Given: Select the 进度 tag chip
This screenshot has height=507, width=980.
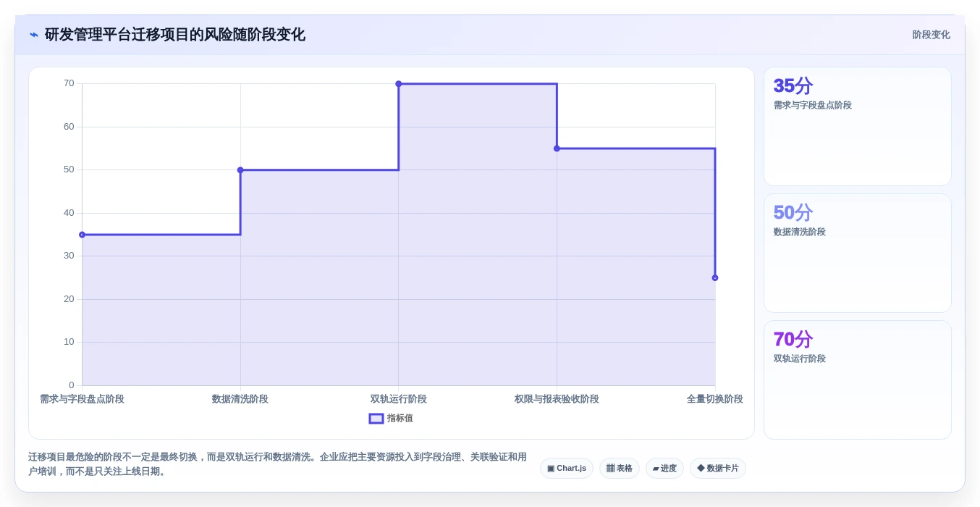Looking at the screenshot, I should click(664, 469).
